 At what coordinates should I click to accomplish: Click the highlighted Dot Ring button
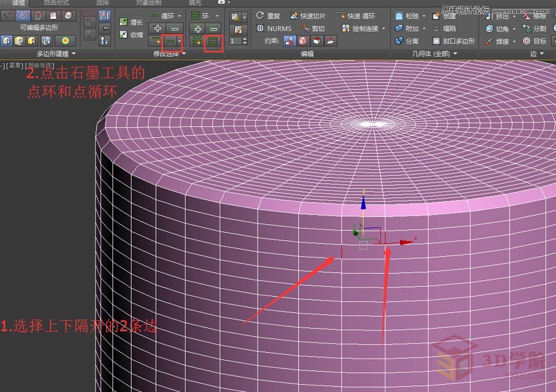pyautogui.click(x=213, y=41)
